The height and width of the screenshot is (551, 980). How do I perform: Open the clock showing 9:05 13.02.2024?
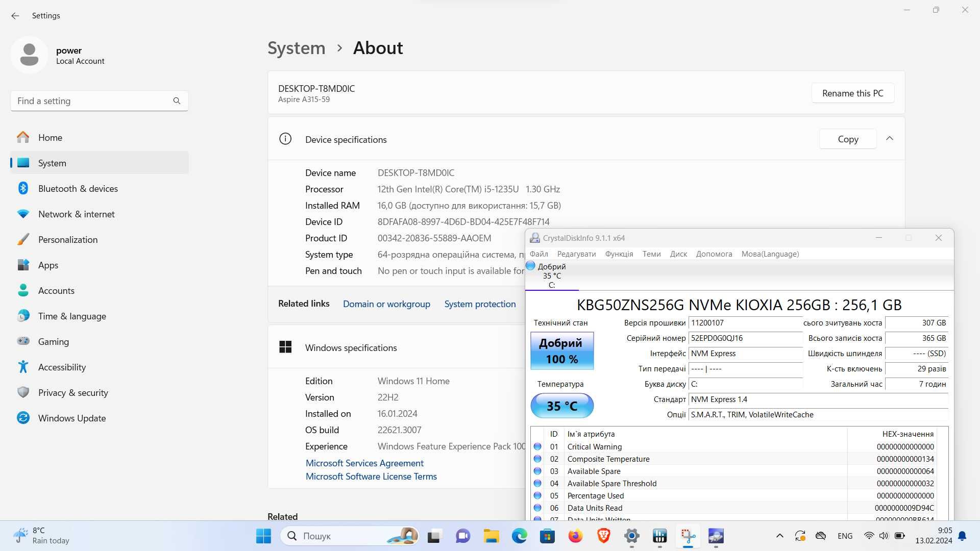pyautogui.click(x=934, y=536)
